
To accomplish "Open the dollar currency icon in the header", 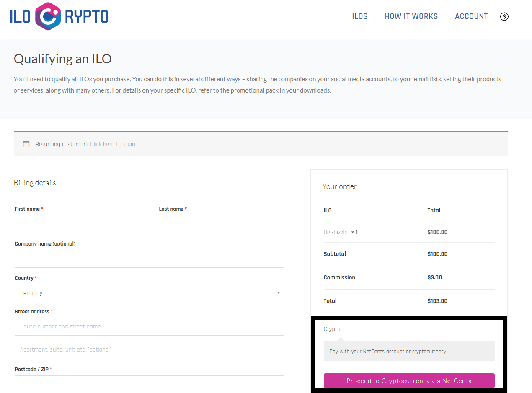I will [504, 16].
